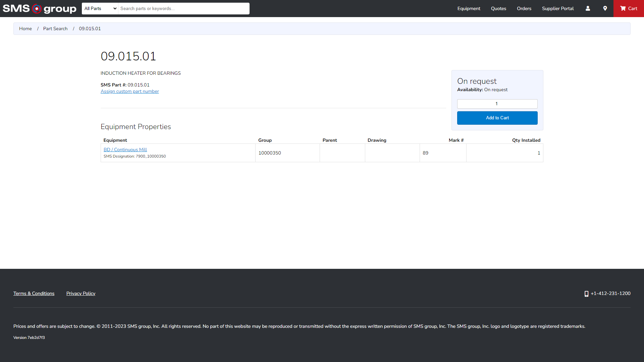Click Assign custom part number link
Image resolution: width=644 pixels, height=362 pixels.
tap(130, 91)
